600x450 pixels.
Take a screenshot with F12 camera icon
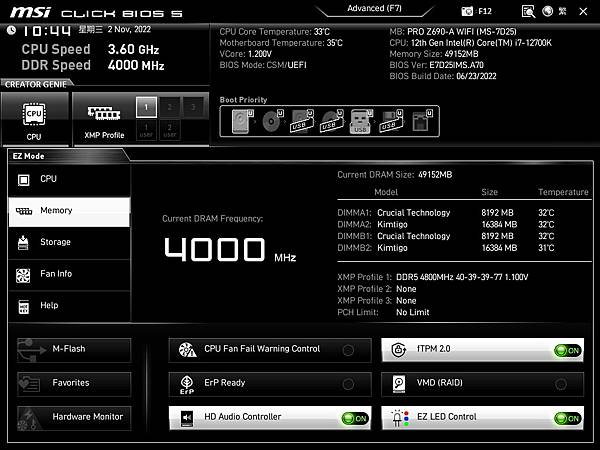tap(467, 11)
